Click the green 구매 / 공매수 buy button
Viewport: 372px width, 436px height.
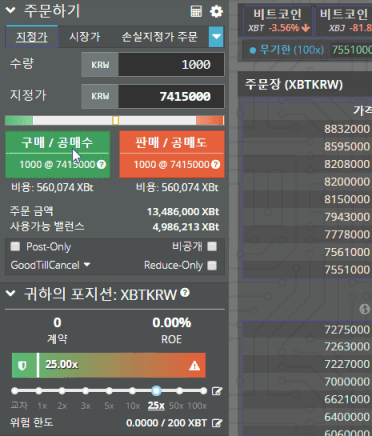[58, 154]
